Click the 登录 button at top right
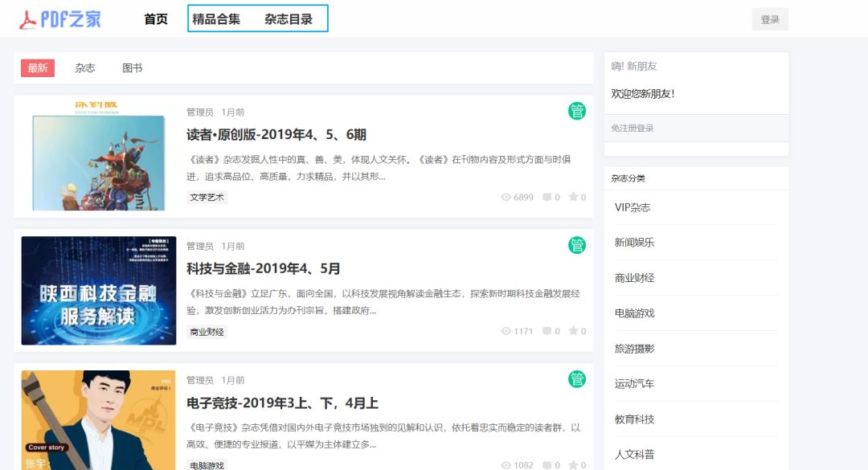 pyautogui.click(x=768, y=18)
